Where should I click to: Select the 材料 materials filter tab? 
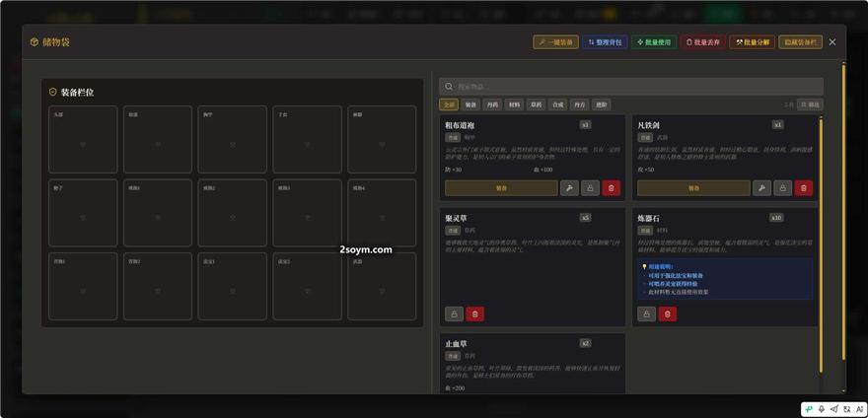pos(514,104)
